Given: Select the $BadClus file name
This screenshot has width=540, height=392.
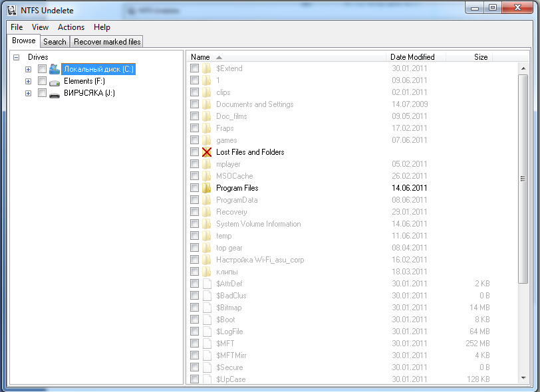Looking at the screenshot, I should pyautogui.click(x=231, y=296).
